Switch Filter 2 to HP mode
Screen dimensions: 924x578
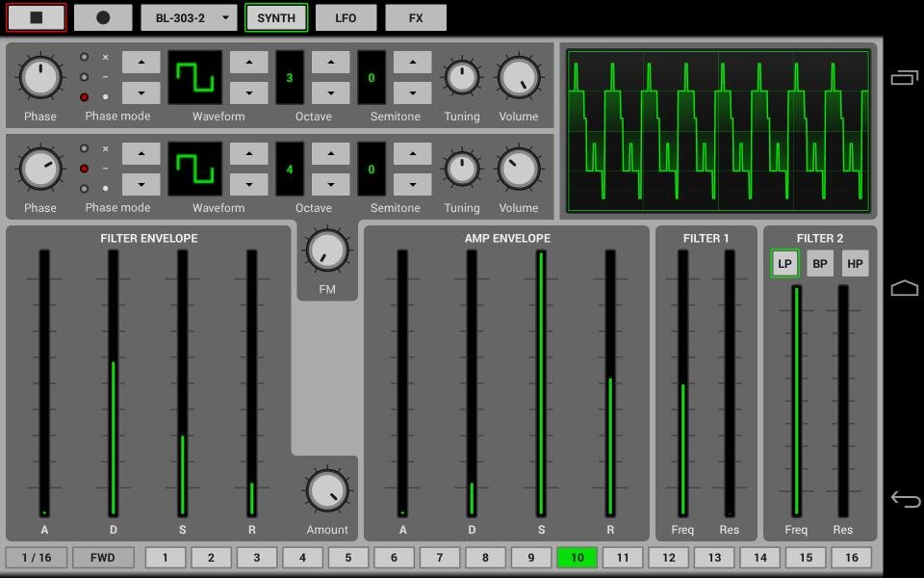pyautogui.click(x=855, y=264)
